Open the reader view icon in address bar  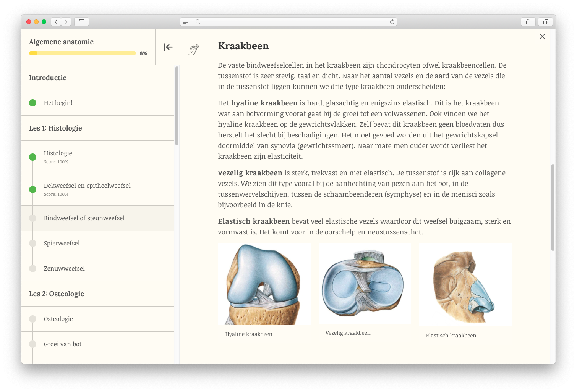tap(186, 22)
